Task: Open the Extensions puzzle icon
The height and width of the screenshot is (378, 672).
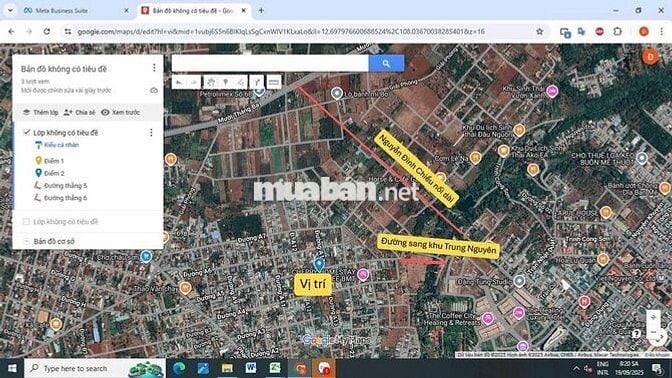Action: (618, 31)
